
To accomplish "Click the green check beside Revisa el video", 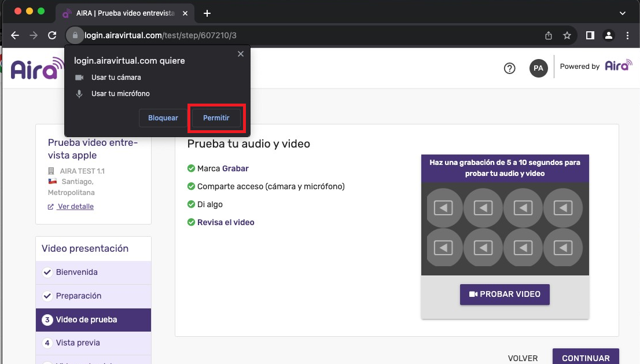I will 190,222.
